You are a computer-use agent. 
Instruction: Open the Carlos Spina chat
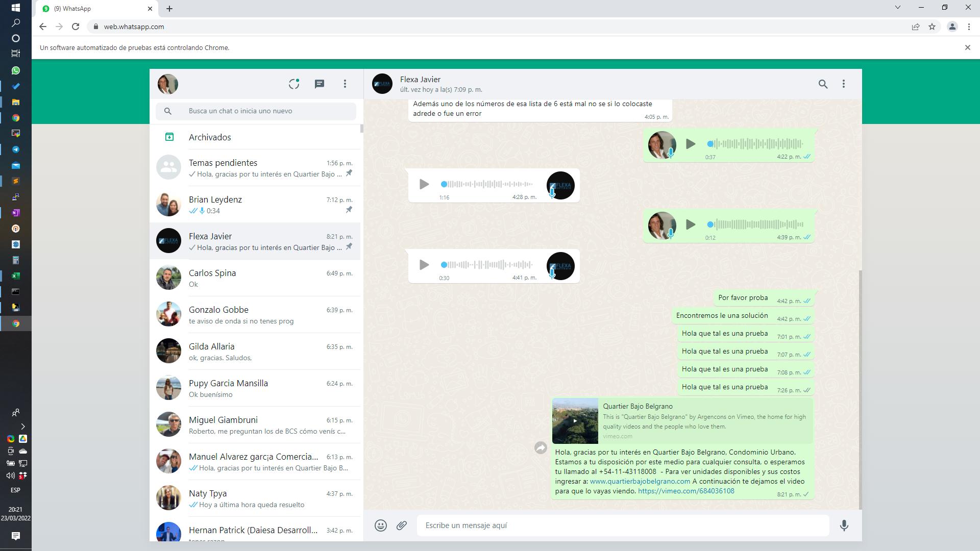point(255,278)
